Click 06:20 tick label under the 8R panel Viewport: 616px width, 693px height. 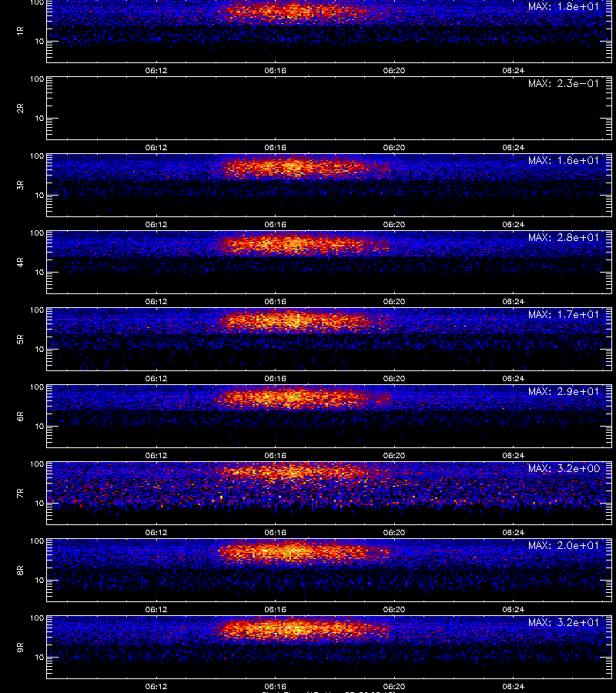point(393,610)
